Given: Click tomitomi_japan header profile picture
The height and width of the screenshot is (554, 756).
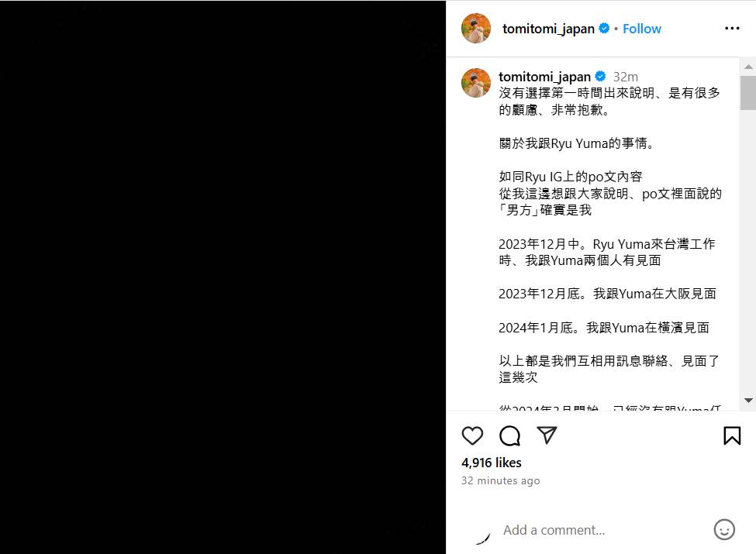Looking at the screenshot, I should point(476,29).
